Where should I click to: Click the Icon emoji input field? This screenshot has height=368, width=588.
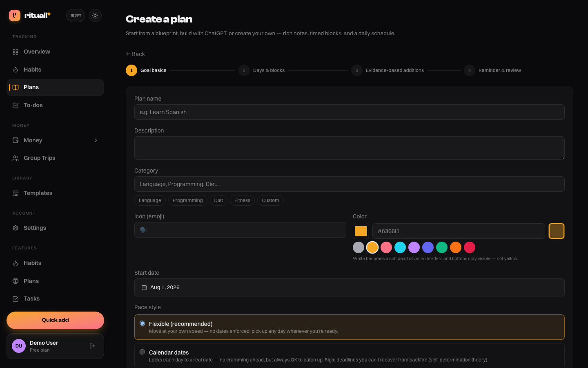pos(240,230)
